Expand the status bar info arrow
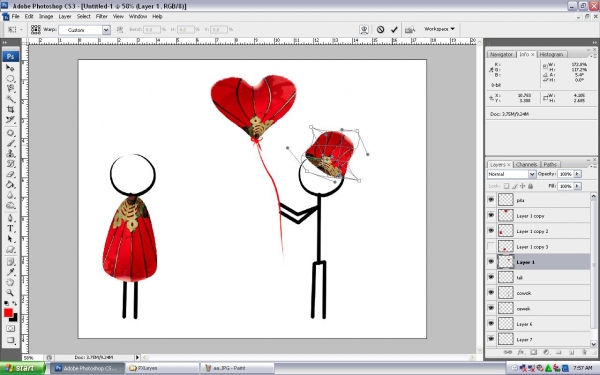The image size is (600, 375). 137,357
